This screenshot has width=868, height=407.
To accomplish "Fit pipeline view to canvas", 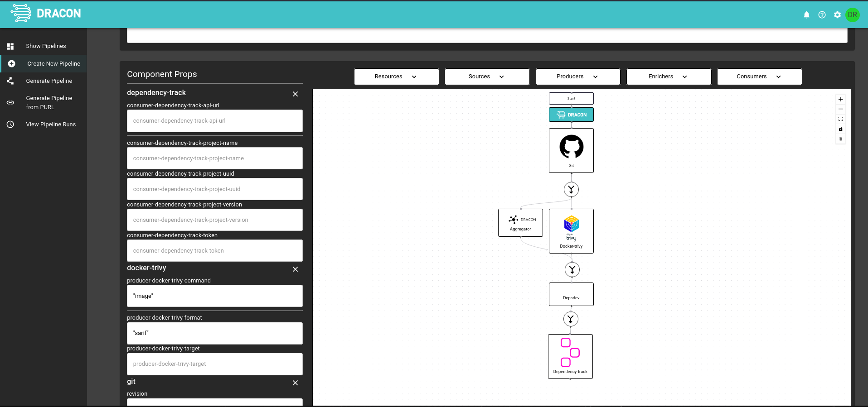I will pos(840,119).
